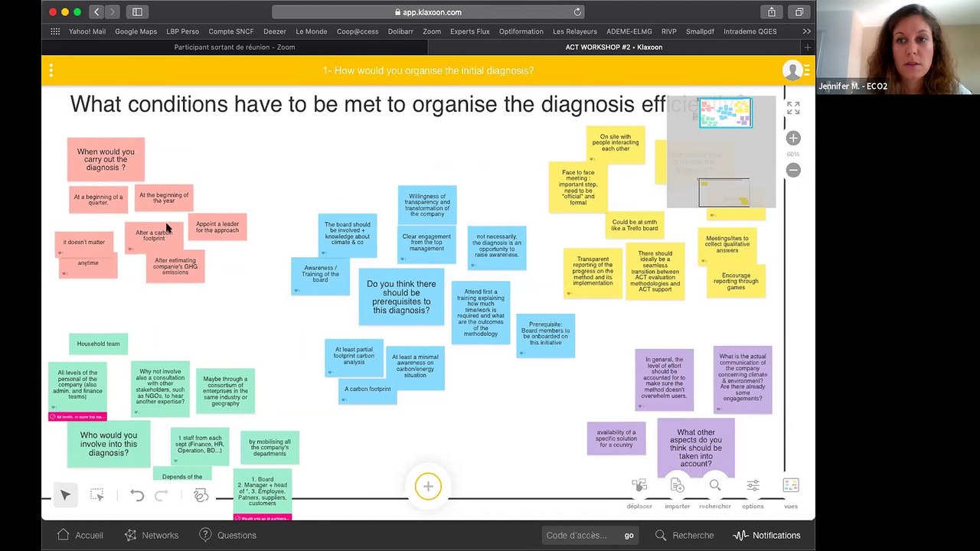
Task: Zoom out of the board
Action: click(x=793, y=171)
